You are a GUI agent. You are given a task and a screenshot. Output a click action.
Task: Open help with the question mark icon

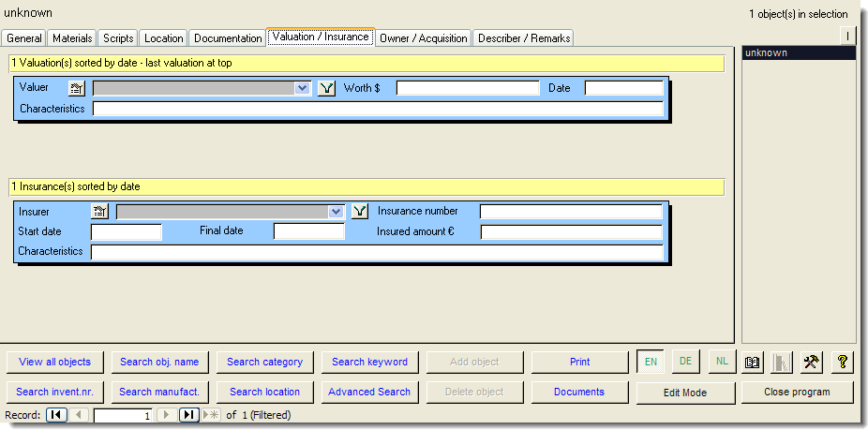coord(842,362)
